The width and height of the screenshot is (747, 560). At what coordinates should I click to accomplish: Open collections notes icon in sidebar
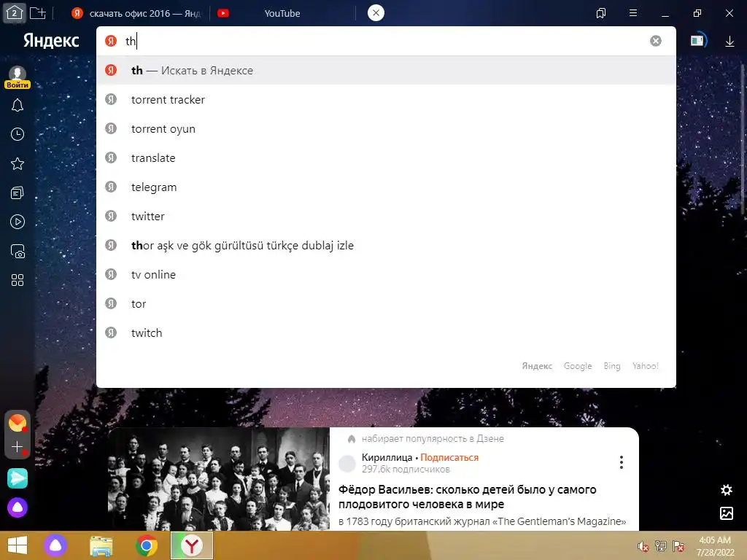click(18, 192)
